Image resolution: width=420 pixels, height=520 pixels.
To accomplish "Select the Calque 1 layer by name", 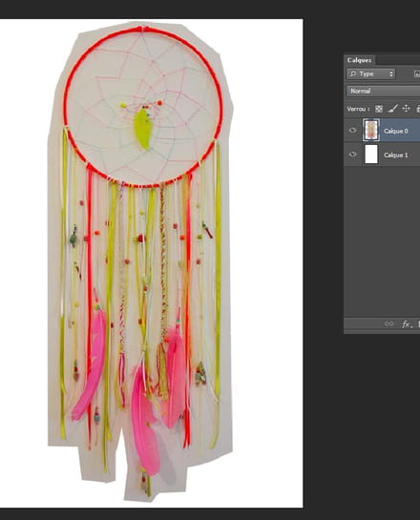I will pos(396,156).
